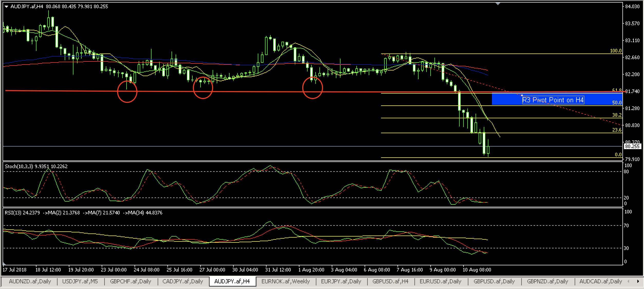Open the USDJPY.af,M5 chart tab

point(80,281)
